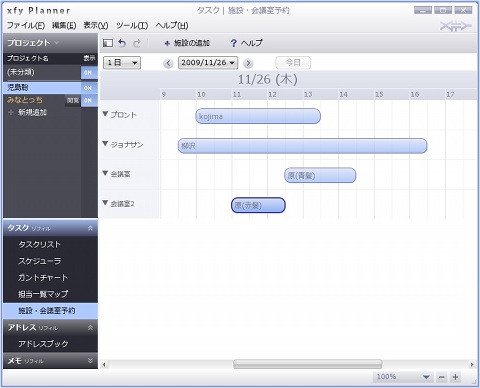Collapse the フロント facility row
480x388 pixels.
pyautogui.click(x=105, y=114)
